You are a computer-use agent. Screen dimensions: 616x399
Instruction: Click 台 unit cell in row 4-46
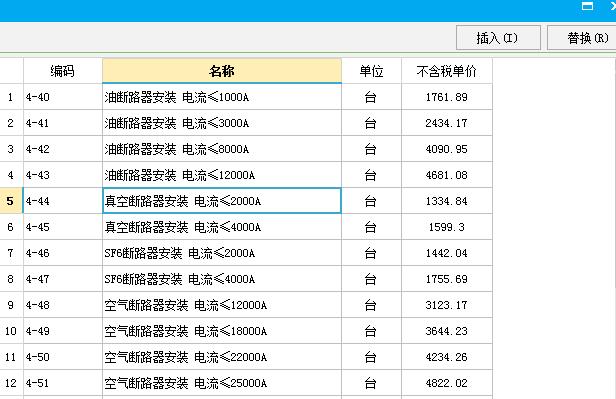pos(371,253)
